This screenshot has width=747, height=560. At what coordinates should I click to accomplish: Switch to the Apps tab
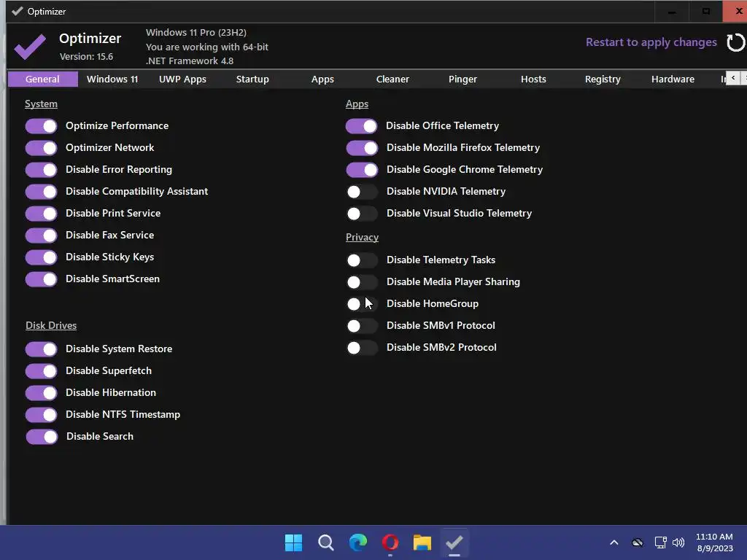coord(322,79)
